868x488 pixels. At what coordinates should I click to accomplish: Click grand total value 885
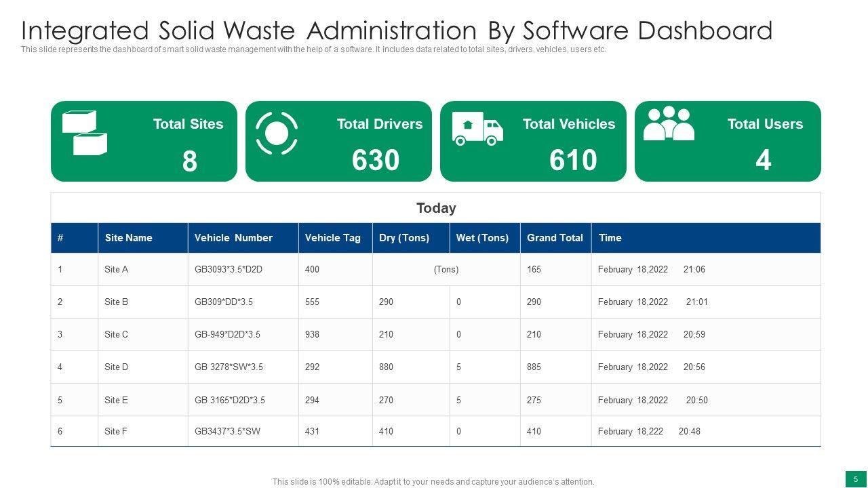point(534,367)
